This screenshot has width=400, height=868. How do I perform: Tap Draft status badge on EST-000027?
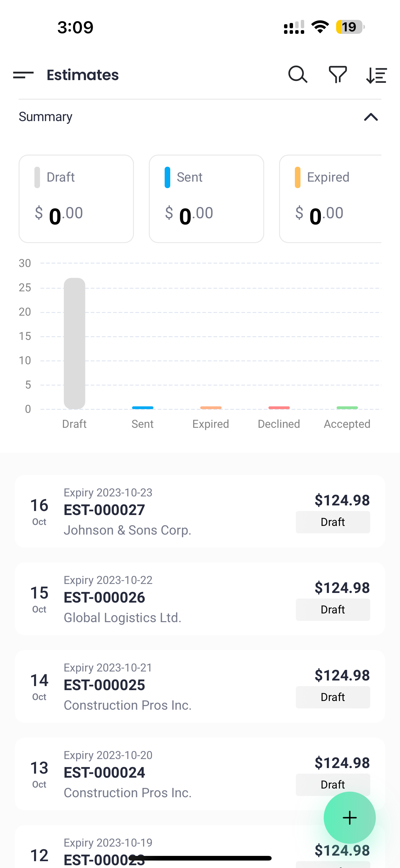click(x=333, y=522)
